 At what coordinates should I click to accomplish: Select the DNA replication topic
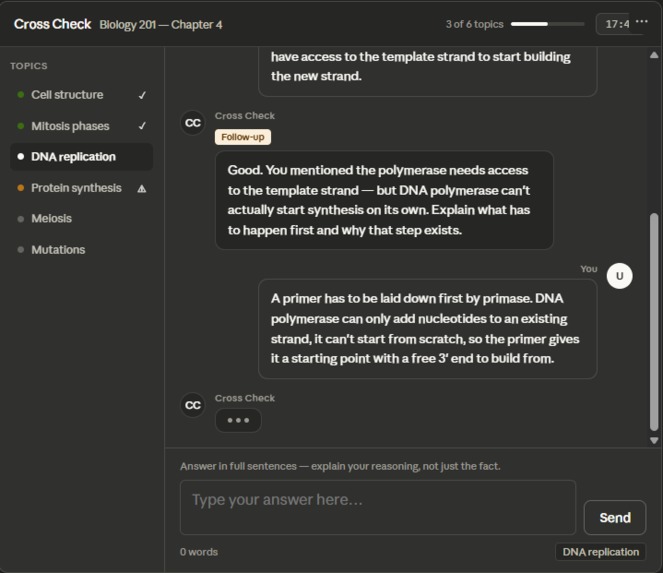(x=81, y=157)
